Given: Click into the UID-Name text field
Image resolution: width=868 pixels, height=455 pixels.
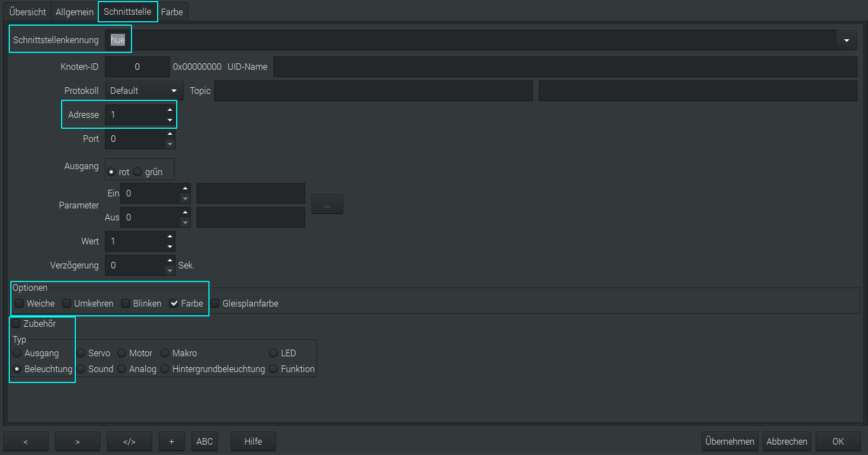Looking at the screenshot, I should coord(565,67).
